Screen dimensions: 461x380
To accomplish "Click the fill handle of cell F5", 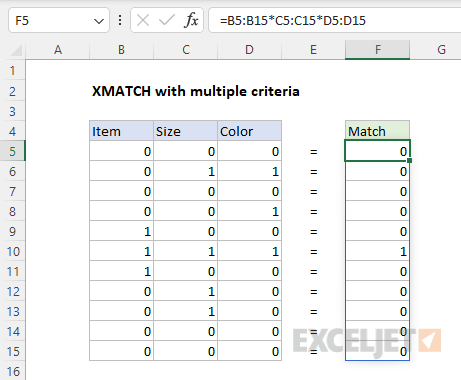I will point(410,161).
